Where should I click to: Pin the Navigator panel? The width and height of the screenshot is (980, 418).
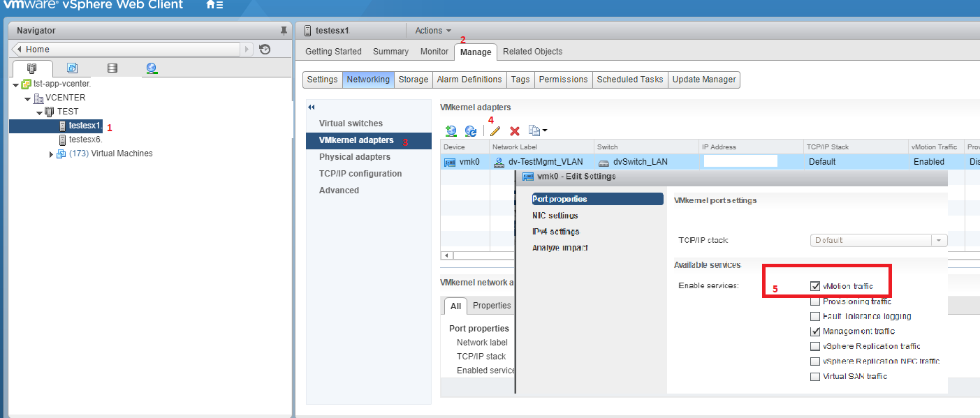(x=283, y=31)
